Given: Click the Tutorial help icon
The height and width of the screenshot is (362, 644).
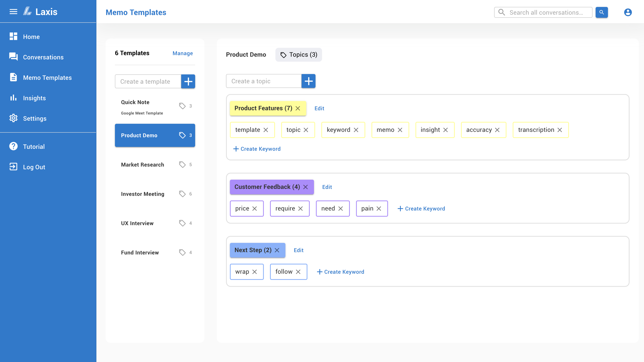Looking at the screenshot, I should click(x=13, y=146).
